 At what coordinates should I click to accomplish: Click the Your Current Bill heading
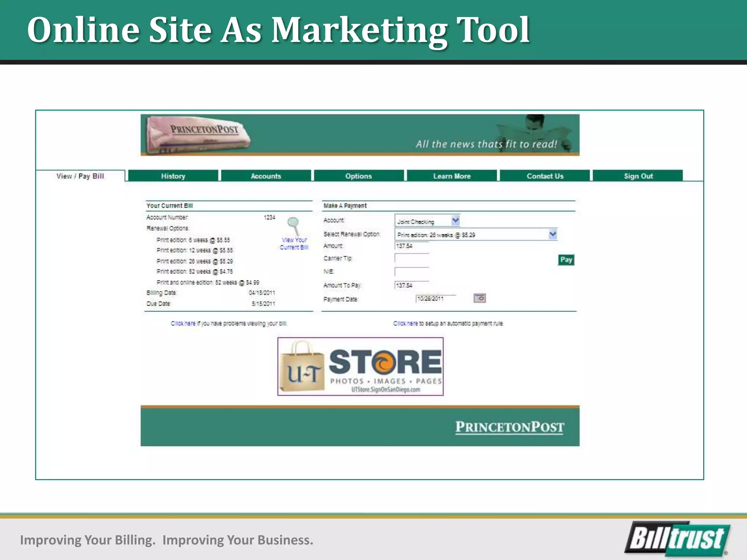click(170, 206)
